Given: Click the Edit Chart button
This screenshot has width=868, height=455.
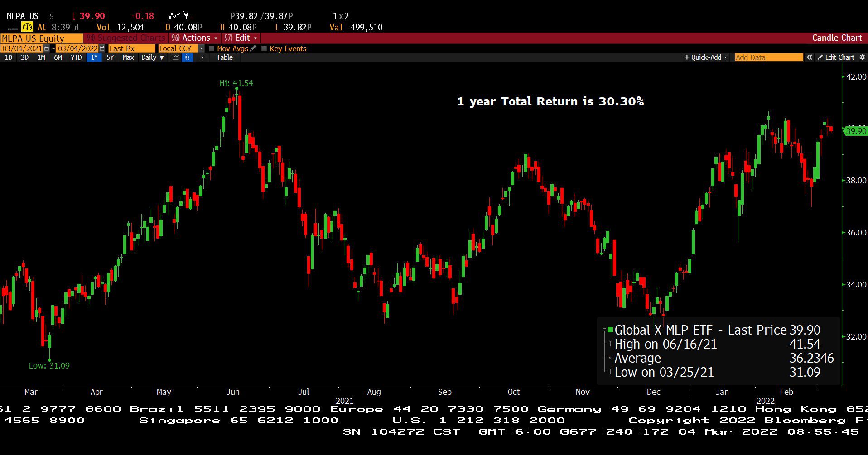Looking at the screenshot, I should point(836,57).
